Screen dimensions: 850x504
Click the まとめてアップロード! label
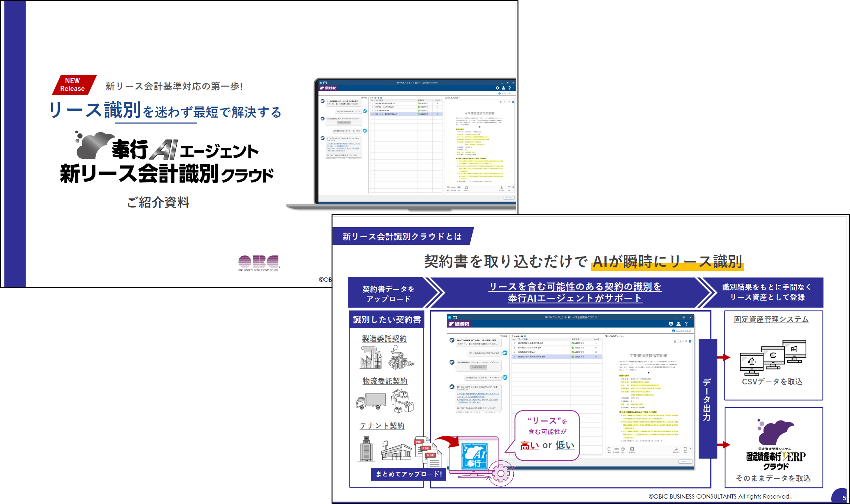(x=408, y=474)
